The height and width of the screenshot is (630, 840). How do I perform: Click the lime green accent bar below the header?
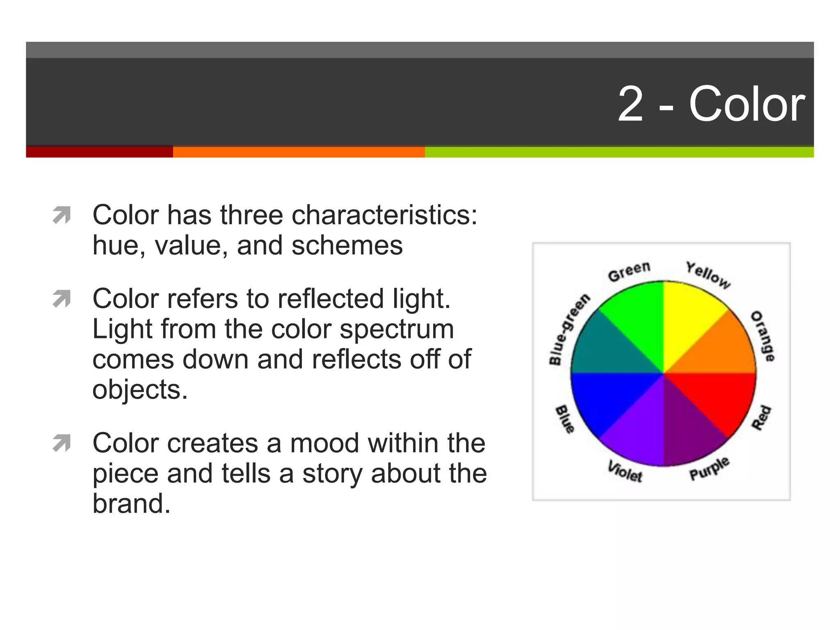619,152
